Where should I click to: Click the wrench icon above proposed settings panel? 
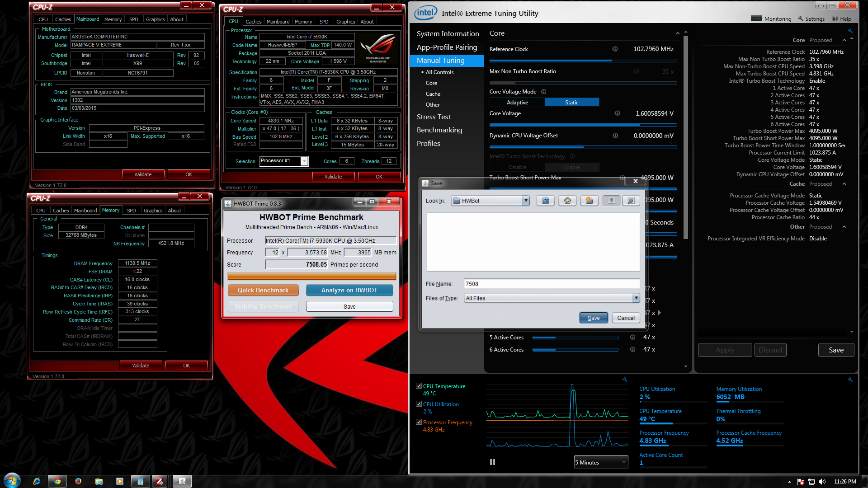pyautogui.click(x=850, y=31)
